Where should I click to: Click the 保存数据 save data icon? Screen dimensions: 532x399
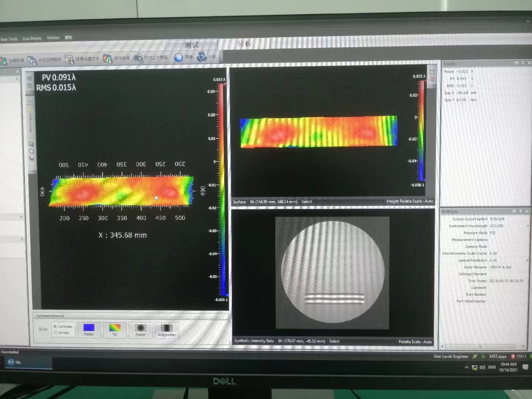[x=108, y=58]
